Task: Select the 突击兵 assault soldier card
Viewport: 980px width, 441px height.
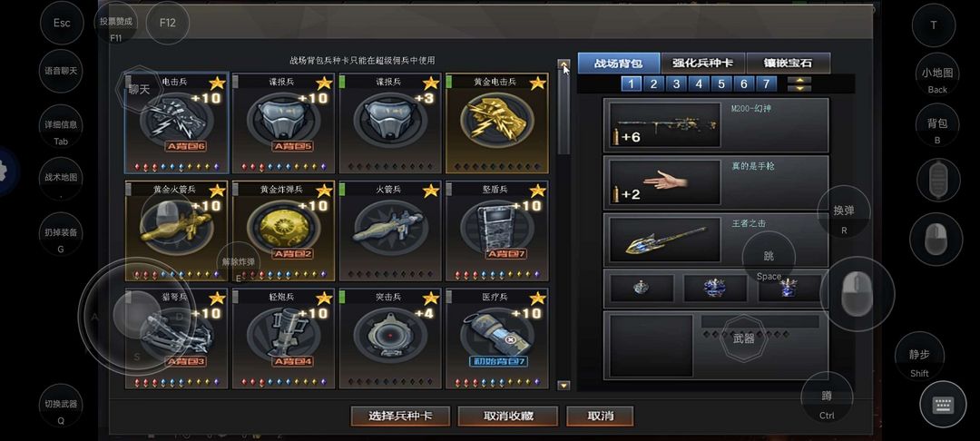Action: tap(390, 338)
